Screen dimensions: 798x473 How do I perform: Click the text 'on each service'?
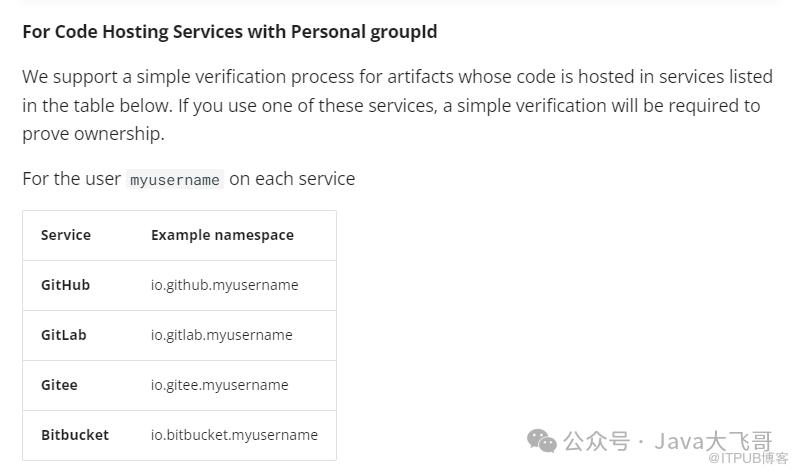tap(292, 179)
